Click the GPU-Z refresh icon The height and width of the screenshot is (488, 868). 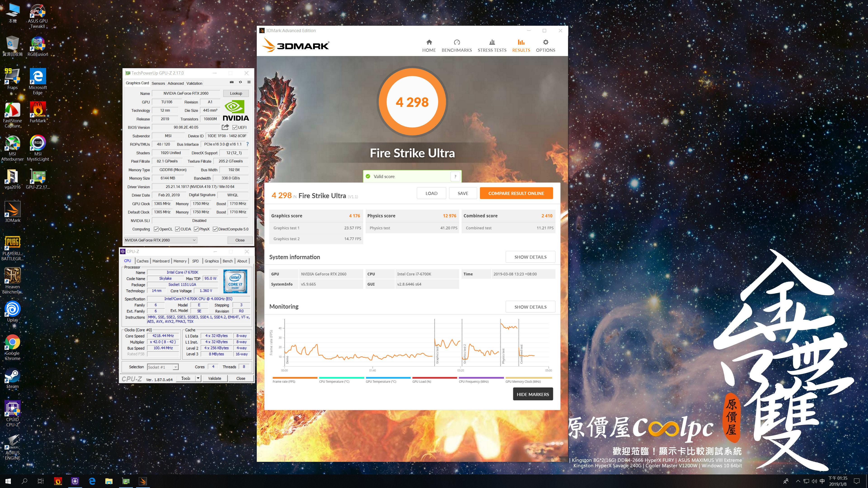[240, 82]
